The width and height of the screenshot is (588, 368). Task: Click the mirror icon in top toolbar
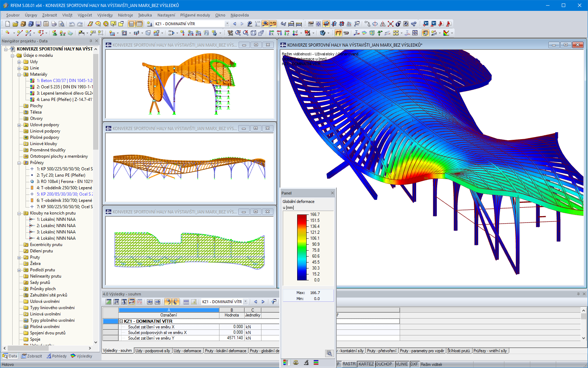pos(383,24)
